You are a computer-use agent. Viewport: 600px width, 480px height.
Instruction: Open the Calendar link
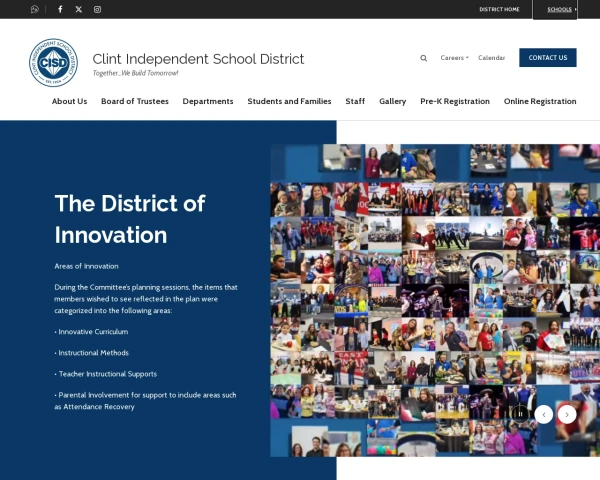(491, 58)
